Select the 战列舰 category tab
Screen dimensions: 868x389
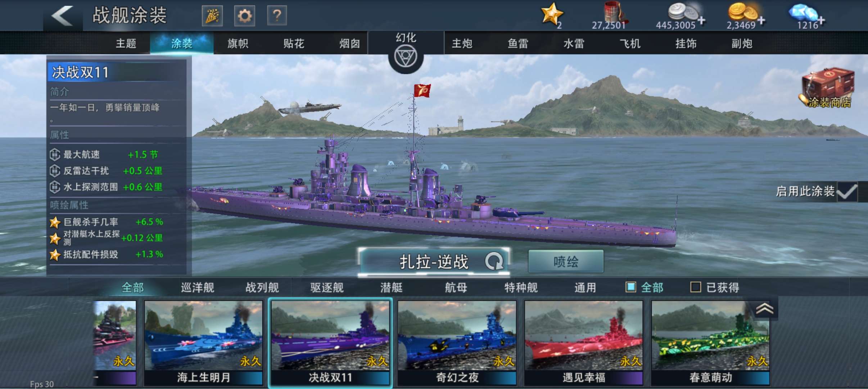(262, 287)
